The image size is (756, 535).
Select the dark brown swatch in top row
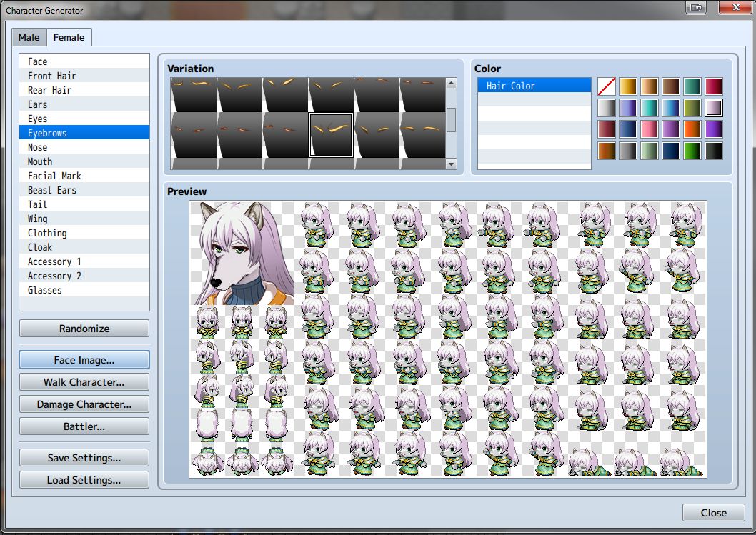pos(671,86)
